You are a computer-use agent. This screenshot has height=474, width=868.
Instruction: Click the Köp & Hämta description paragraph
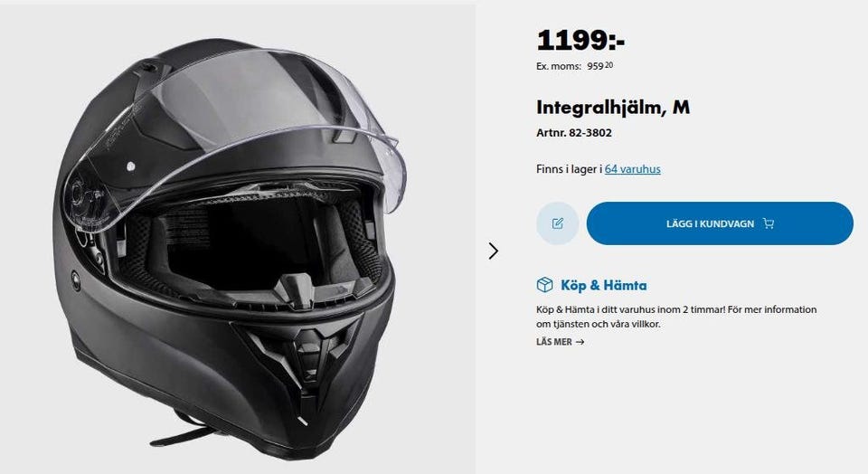point(676,317)
